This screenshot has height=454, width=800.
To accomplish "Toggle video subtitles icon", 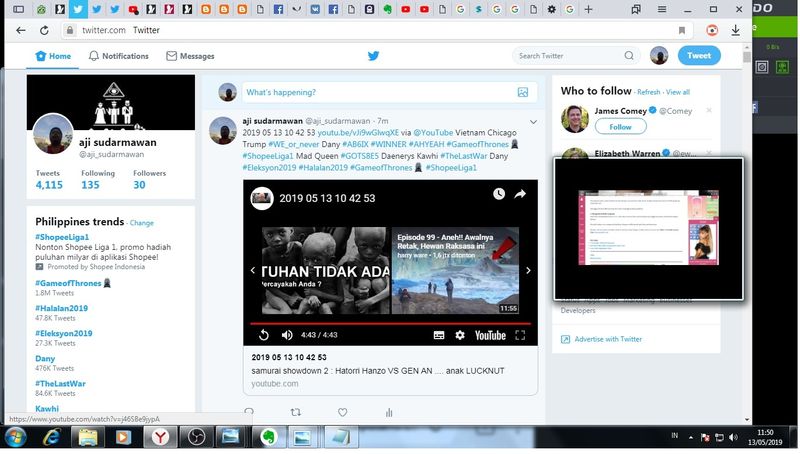I will point(439,335).
